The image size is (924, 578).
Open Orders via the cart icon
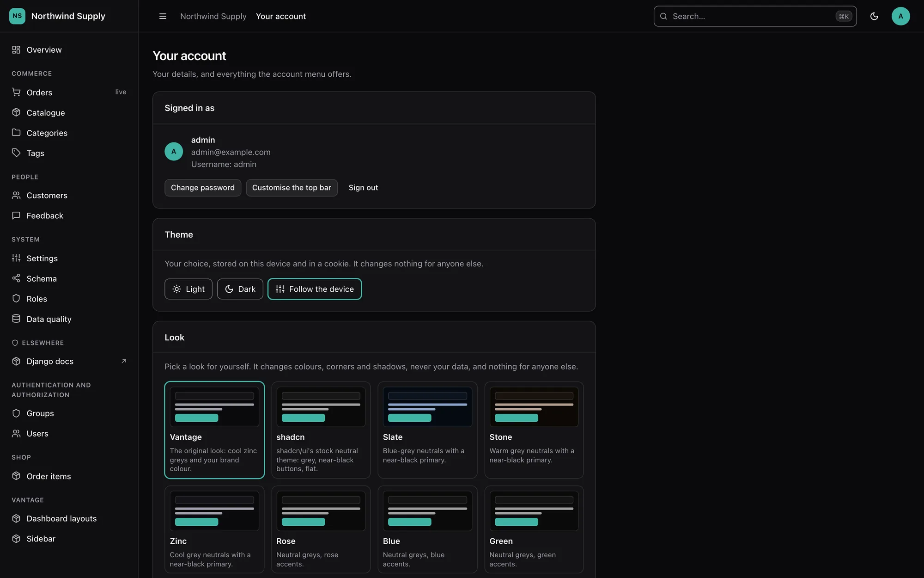[x=16, y=92]
